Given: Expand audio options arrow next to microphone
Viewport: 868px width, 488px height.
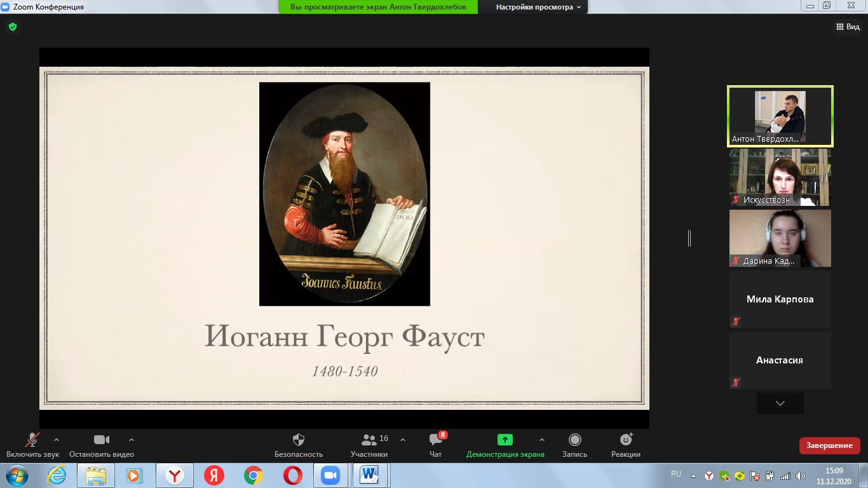Looking at the screenshot, I should (57, 439).
